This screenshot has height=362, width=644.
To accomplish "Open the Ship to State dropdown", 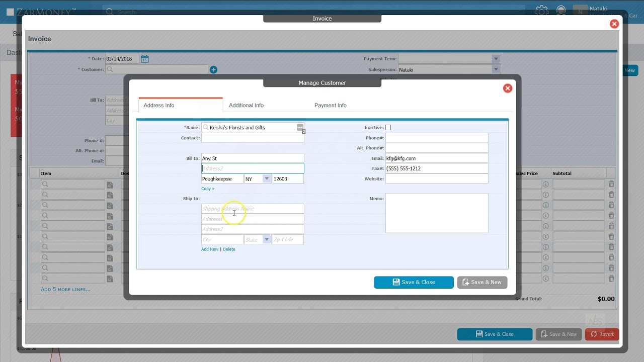I will click(x=267, y=239).
